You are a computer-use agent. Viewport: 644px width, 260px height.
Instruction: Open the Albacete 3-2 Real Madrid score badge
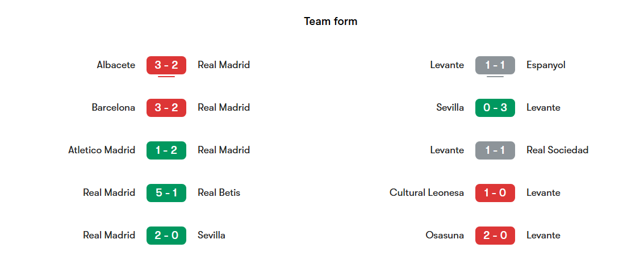coord(166,65)
